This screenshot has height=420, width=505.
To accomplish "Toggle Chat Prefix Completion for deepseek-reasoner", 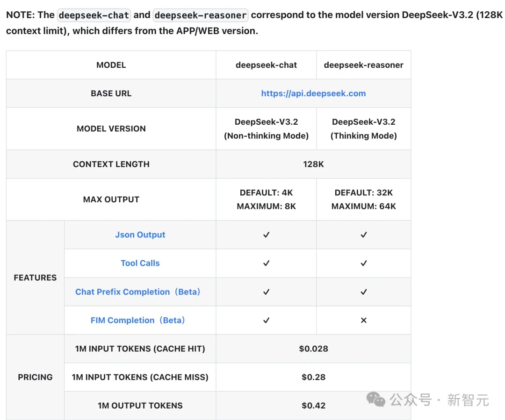I will point(364,292).
